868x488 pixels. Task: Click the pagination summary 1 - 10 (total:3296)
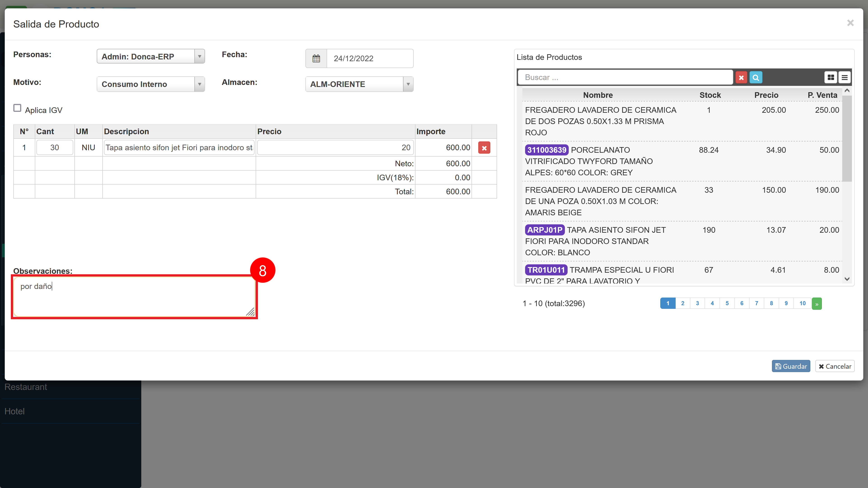point(554,303)
